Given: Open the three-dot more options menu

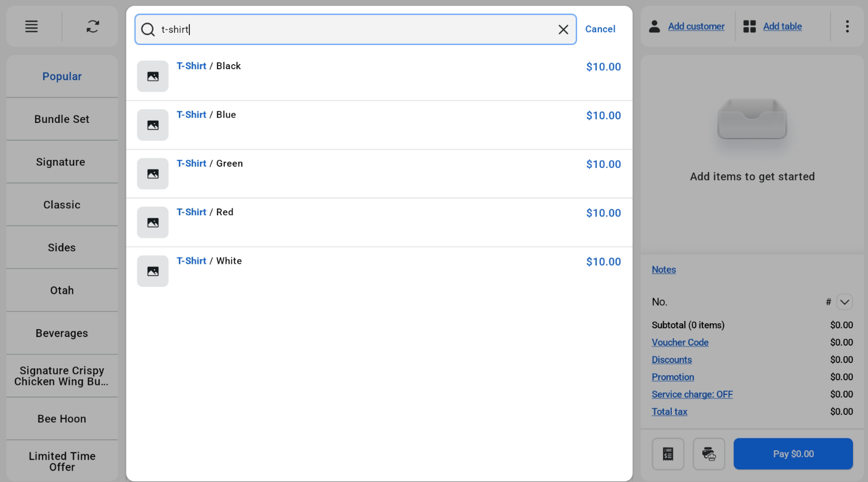Looking at the screenshot, I should (x=847, y=27).
